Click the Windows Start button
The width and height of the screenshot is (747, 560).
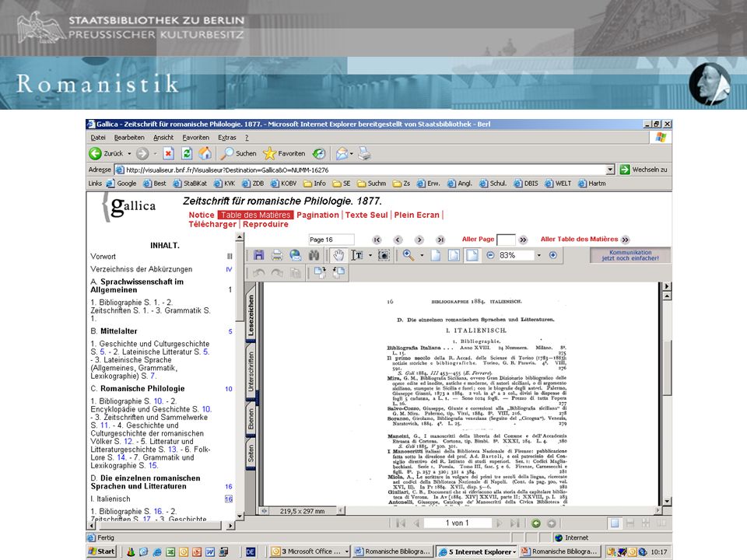101,551
